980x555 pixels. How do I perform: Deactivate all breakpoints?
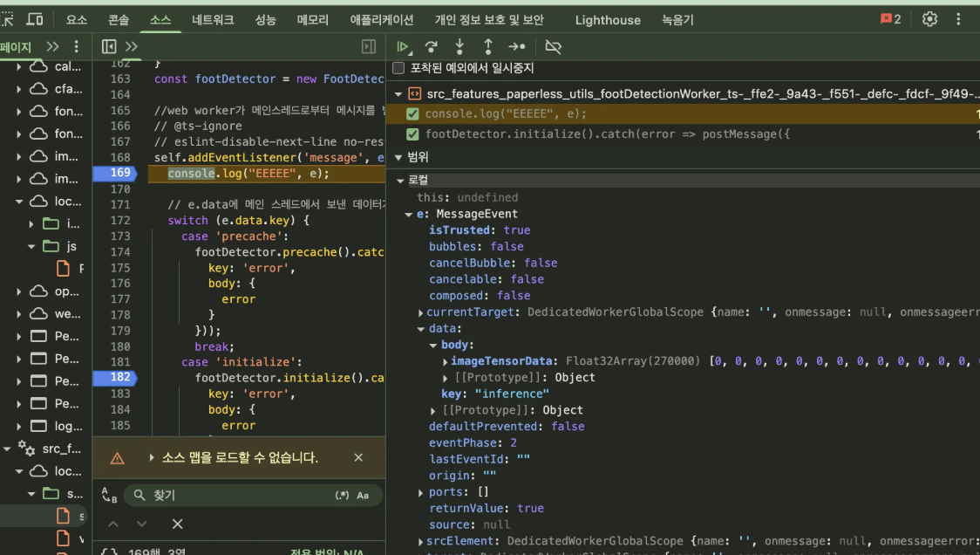click(x=553, y=47)
